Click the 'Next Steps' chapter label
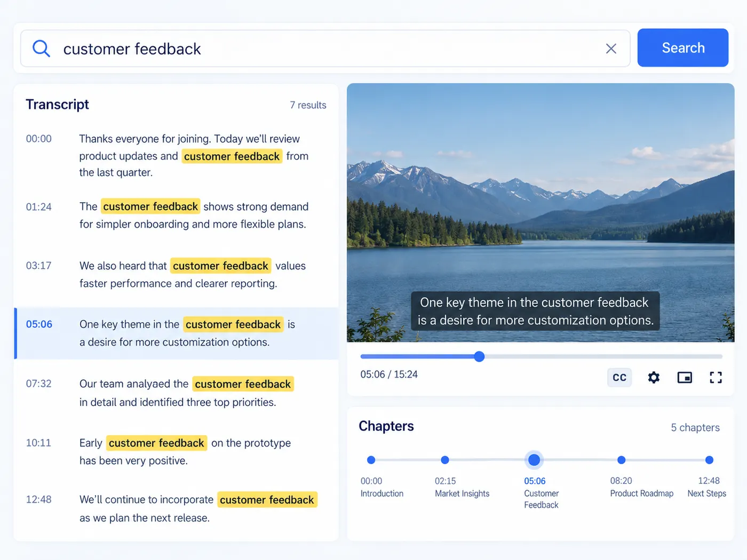 click(707, 493)
